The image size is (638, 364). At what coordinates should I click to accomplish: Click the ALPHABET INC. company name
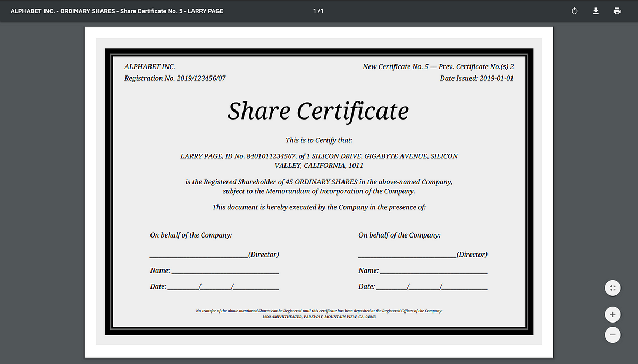pyautogui.click(x=150, y=67)
